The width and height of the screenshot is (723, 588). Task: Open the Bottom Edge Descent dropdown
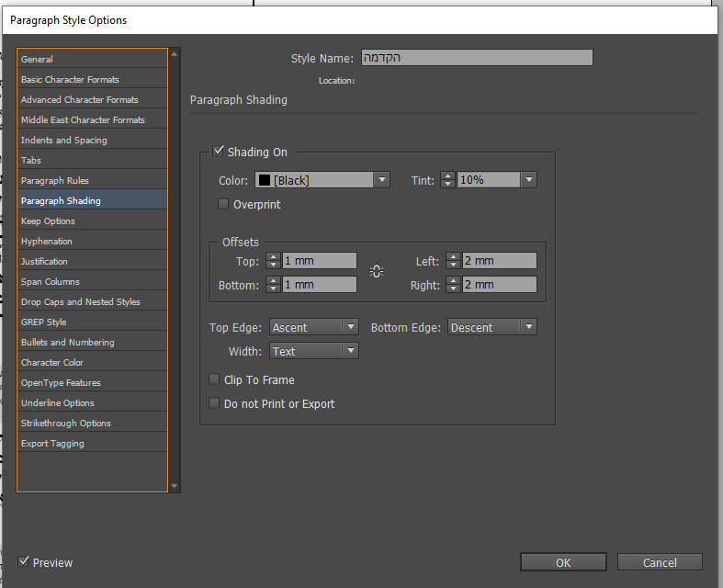click(x=492, y=327)
